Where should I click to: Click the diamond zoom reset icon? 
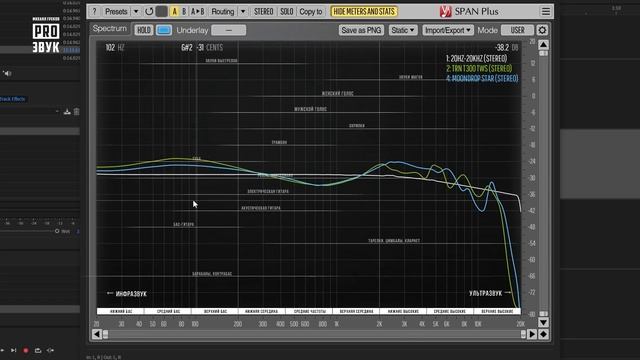point(543,334)
